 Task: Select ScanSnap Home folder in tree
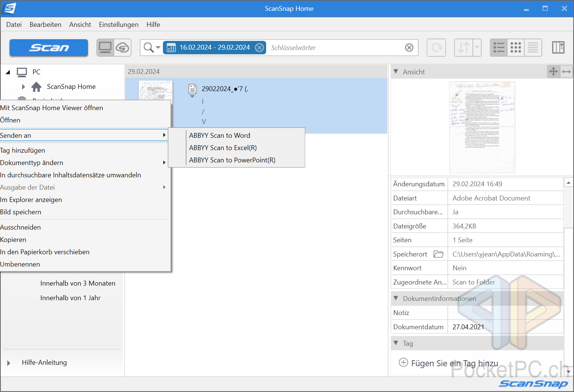(x=71, y=87)
